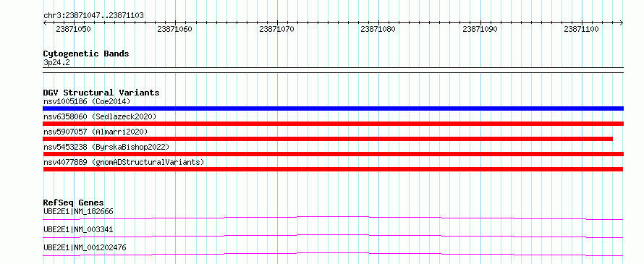The image size is (644, 264).
Task: Click the magenta UBE2E1|NM_003341 transcript line
Action: [x=333, y=236]
